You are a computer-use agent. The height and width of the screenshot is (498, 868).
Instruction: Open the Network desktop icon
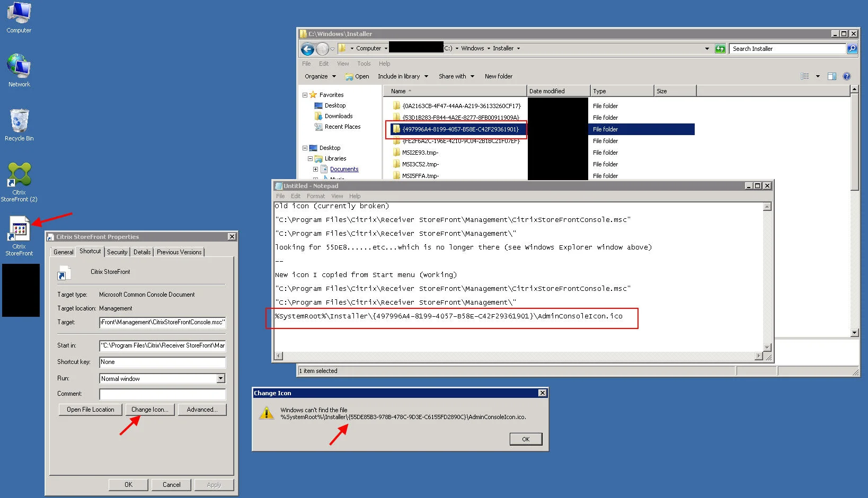click(x=19, y=70)
